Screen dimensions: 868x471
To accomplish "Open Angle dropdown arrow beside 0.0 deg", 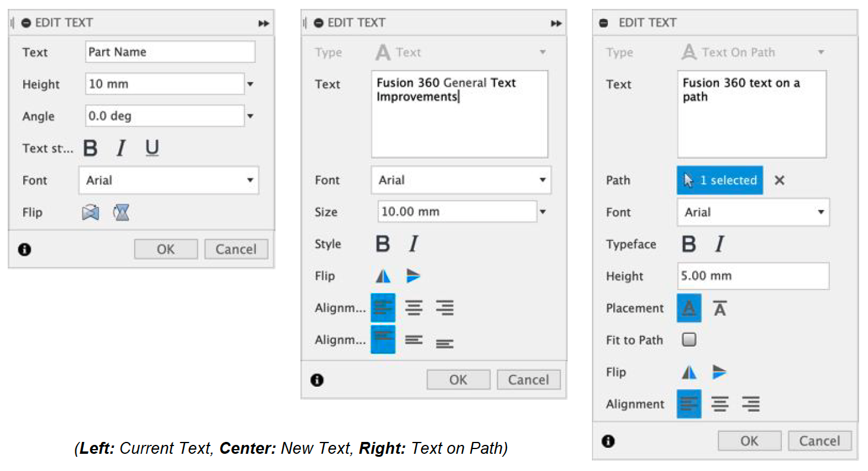I will pos(250,116).
